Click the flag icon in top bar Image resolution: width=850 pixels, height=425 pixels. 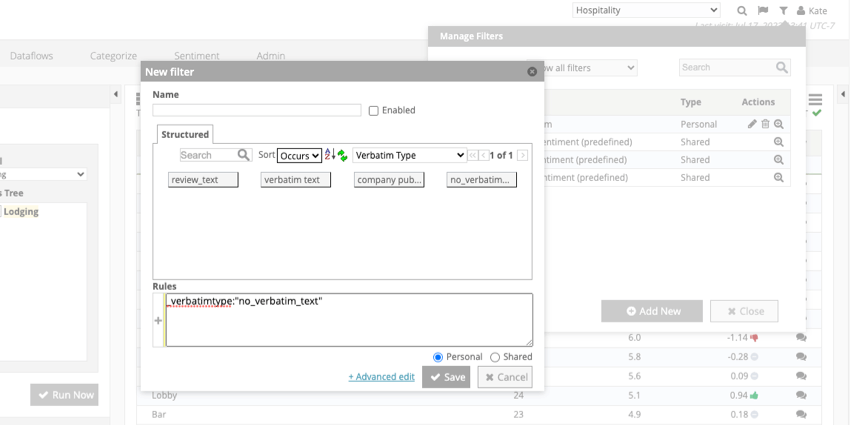(x=763, y=10)
